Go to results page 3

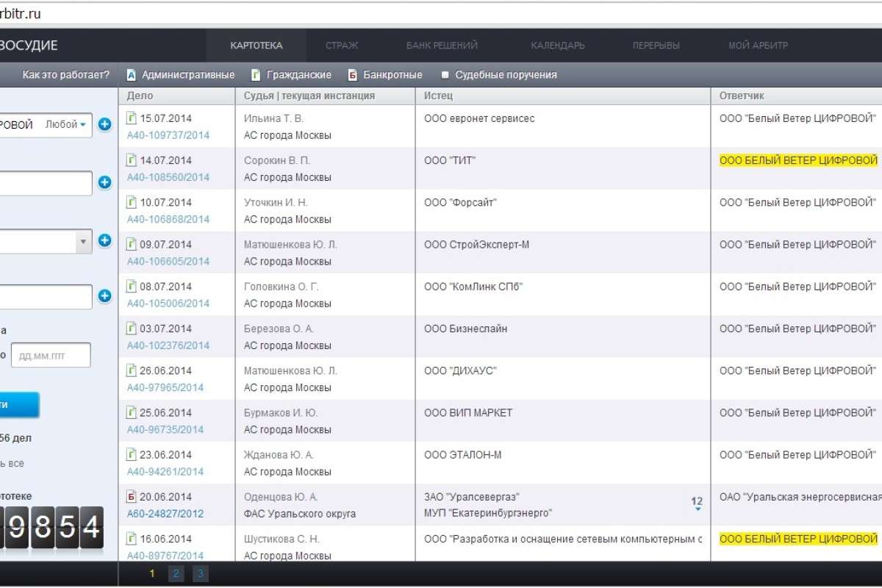click(x=200, y=574)
